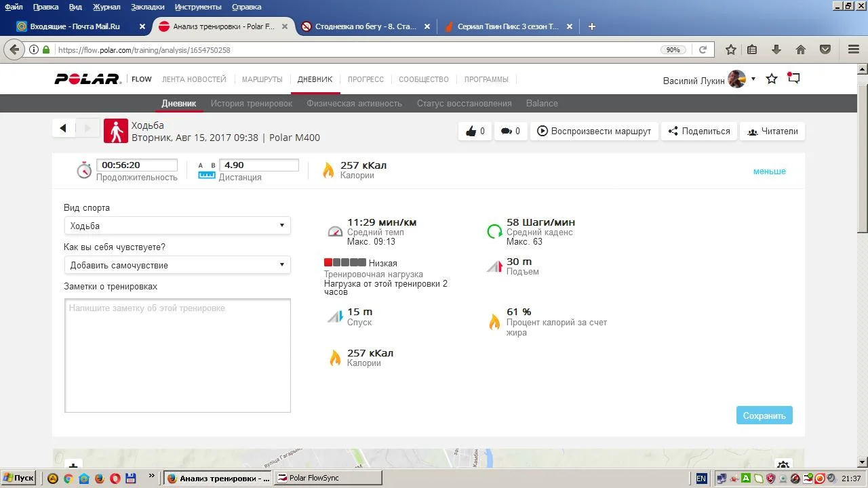Show Firefox bookmarks list
The width and height of the screenshot is (868, 488).
click(x=752, y=49)
